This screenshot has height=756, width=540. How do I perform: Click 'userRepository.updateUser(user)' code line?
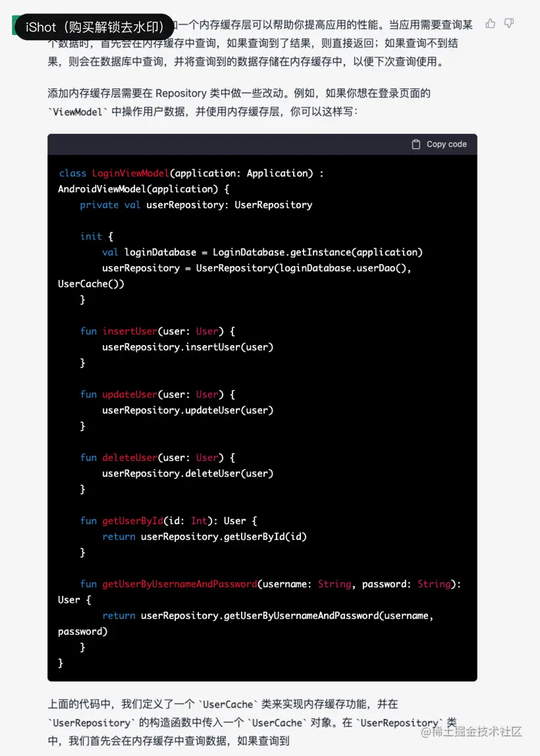tap(188, 410)
